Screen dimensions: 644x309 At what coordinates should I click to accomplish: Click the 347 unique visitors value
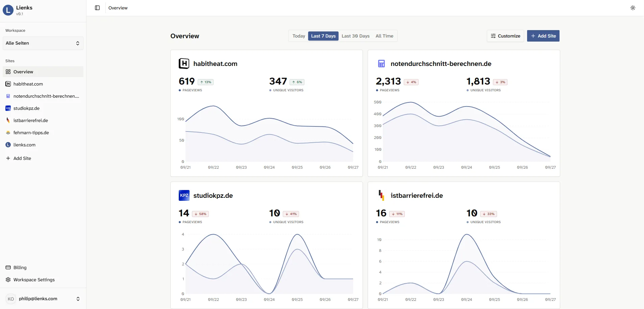(278, 81)
